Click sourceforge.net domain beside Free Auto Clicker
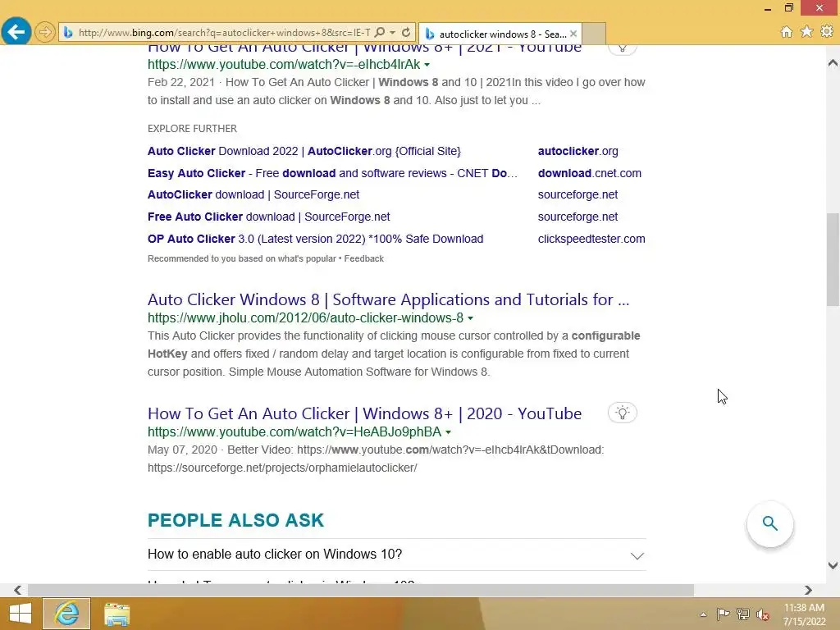 coord(577,217)
